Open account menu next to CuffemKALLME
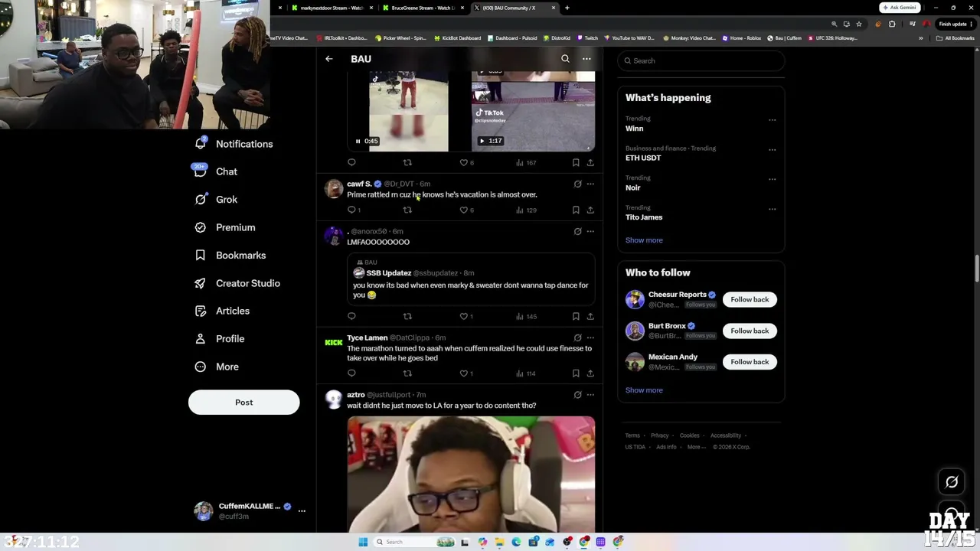Screen dimensions: 980x551 click(302, 510)
